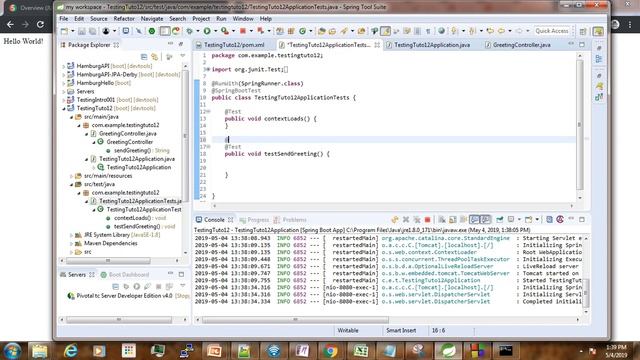The width and height of the screenshot is (640, 360).
Task: Open the File menu
Action: [x=64, y=18]
